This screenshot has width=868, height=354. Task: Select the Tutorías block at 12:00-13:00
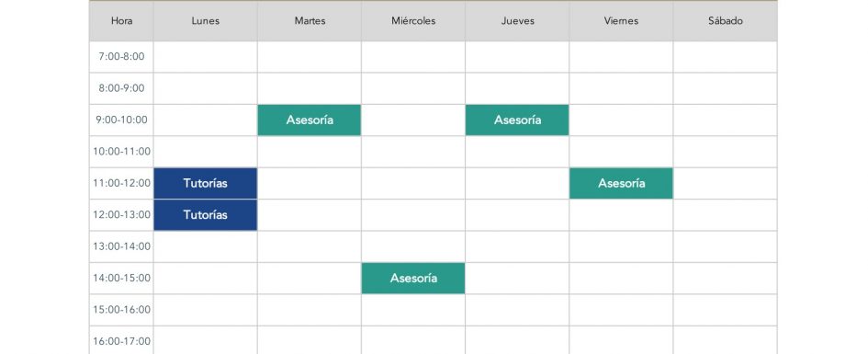coord(206,214)
